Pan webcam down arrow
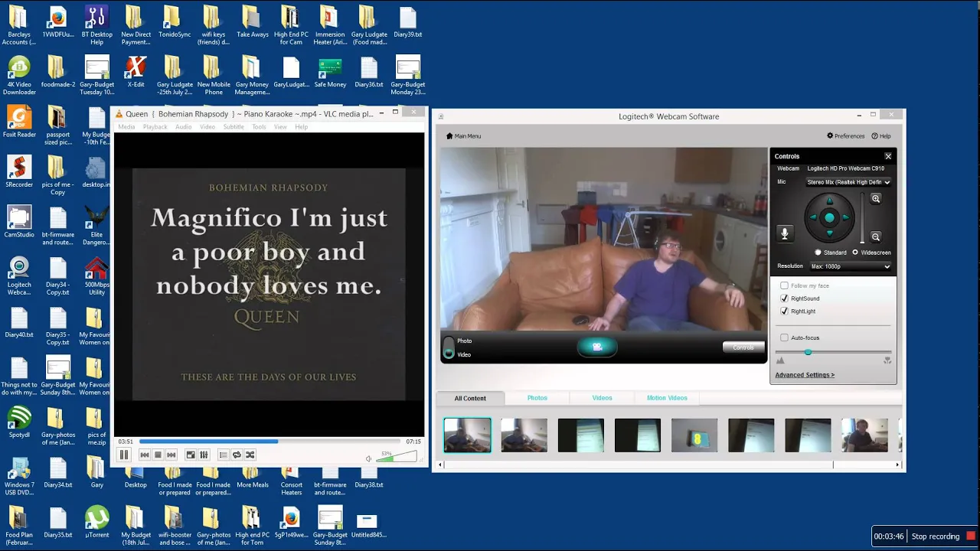Viewport: 980px width, 551px height. pos(829,233)
